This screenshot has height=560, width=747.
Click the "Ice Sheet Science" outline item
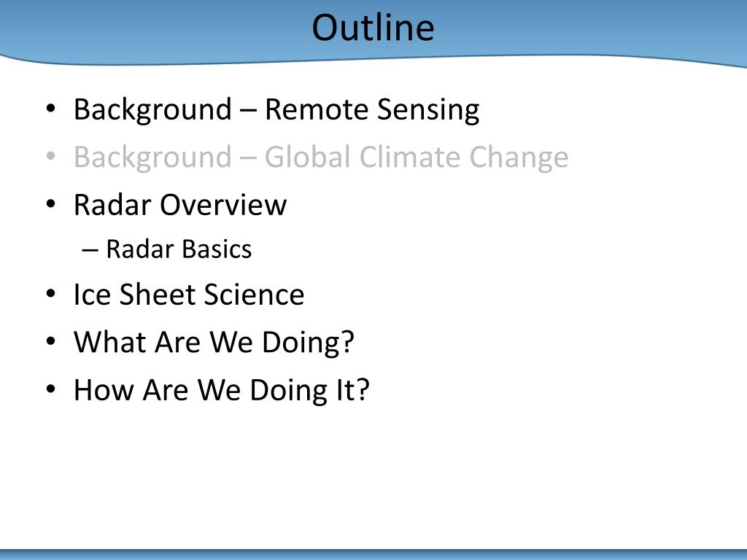pyautogui.click(x=189, y=295)
